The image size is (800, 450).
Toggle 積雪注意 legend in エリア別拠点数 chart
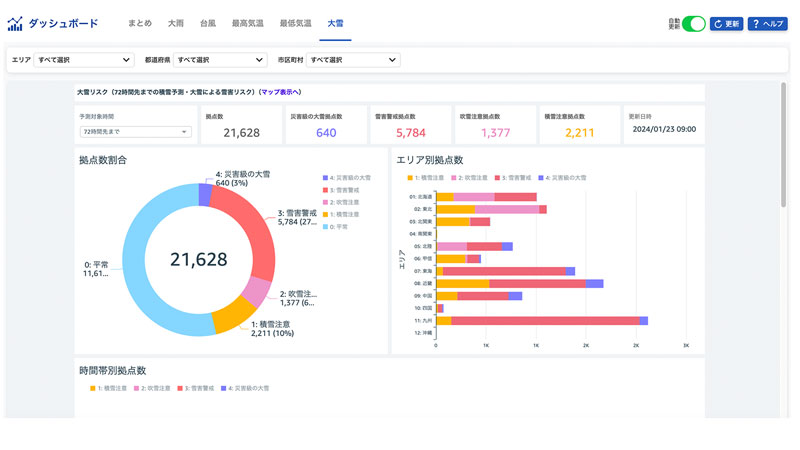pos(411,177)
